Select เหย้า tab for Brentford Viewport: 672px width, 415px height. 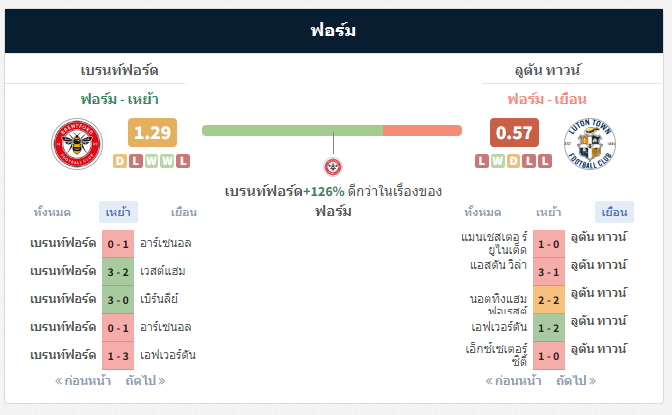[118, 212]
